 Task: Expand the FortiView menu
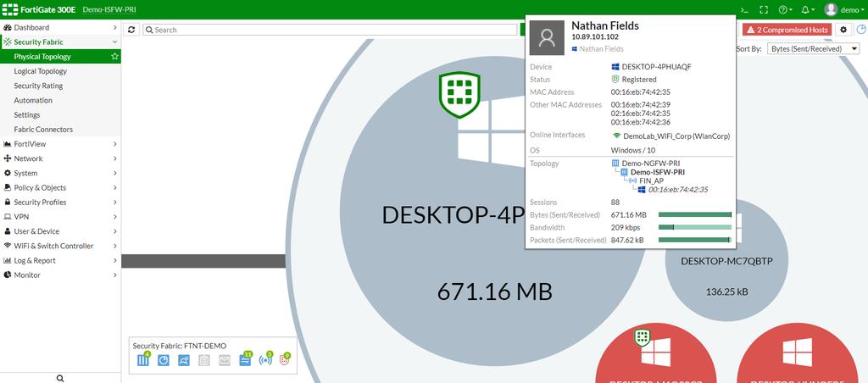[x=60, y=144]
